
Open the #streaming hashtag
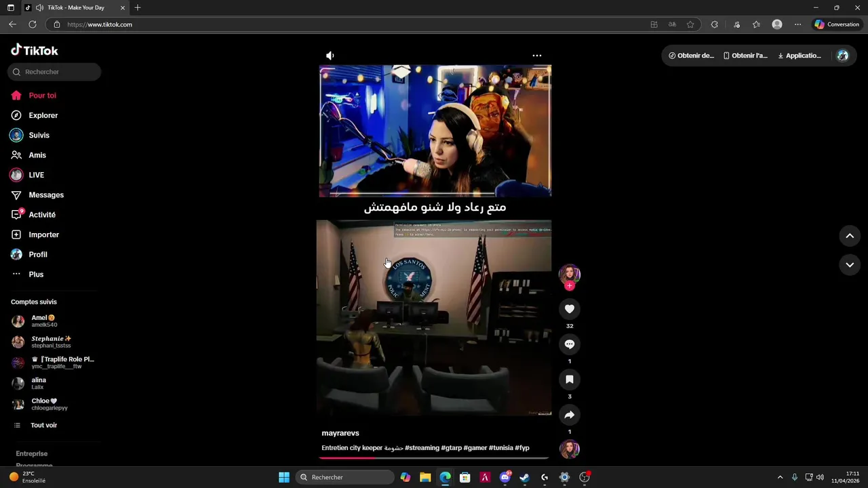click(x=422, y=448)
